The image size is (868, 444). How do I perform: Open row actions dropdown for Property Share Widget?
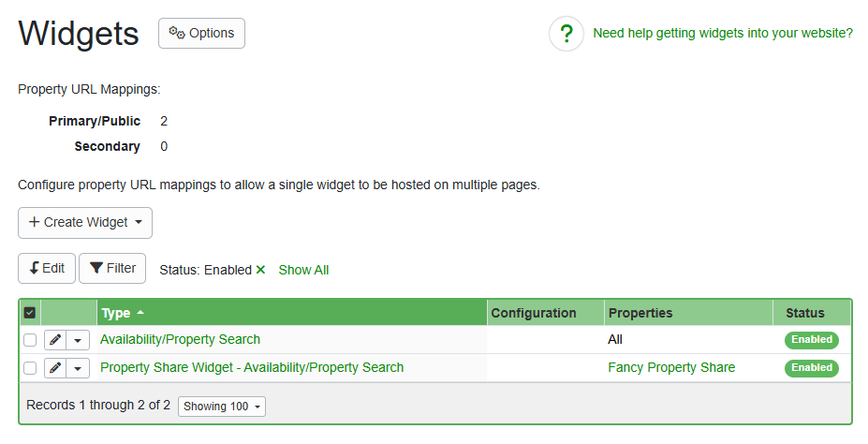tap(78, 368)
